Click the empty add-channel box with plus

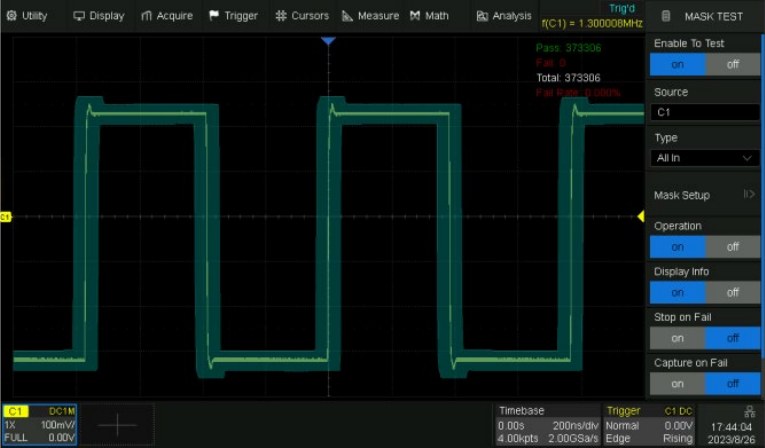tap(117, 425)
